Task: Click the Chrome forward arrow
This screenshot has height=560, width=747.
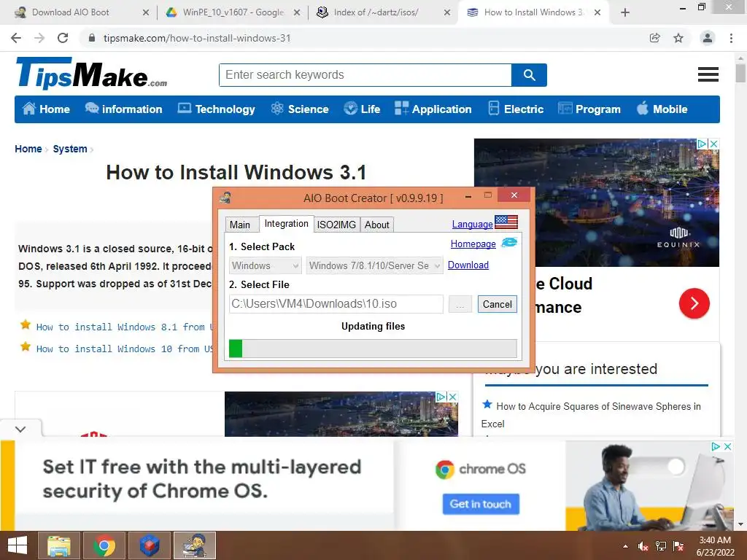Action: pyautogui.click(x=39, y=38)
